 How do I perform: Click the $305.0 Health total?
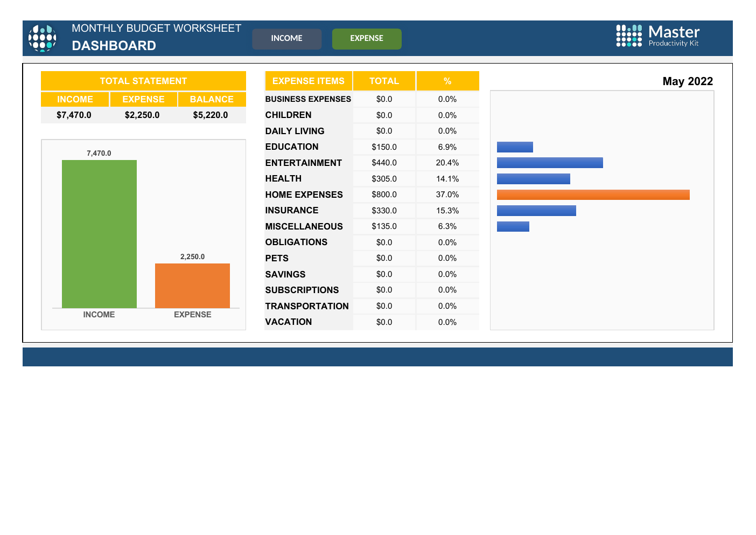tap(384, 179)
